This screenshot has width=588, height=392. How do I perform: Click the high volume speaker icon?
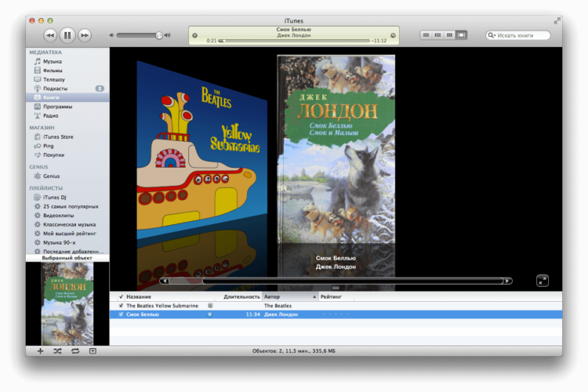167,35
